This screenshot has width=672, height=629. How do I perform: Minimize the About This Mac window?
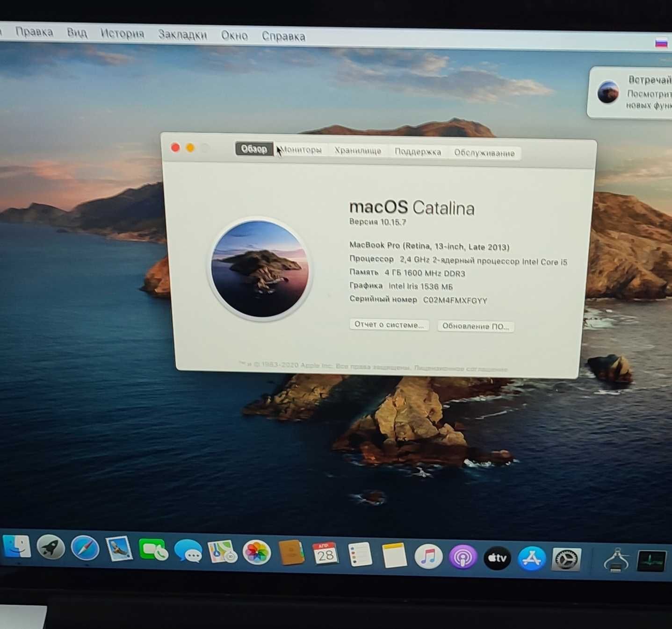coord(190,148)
